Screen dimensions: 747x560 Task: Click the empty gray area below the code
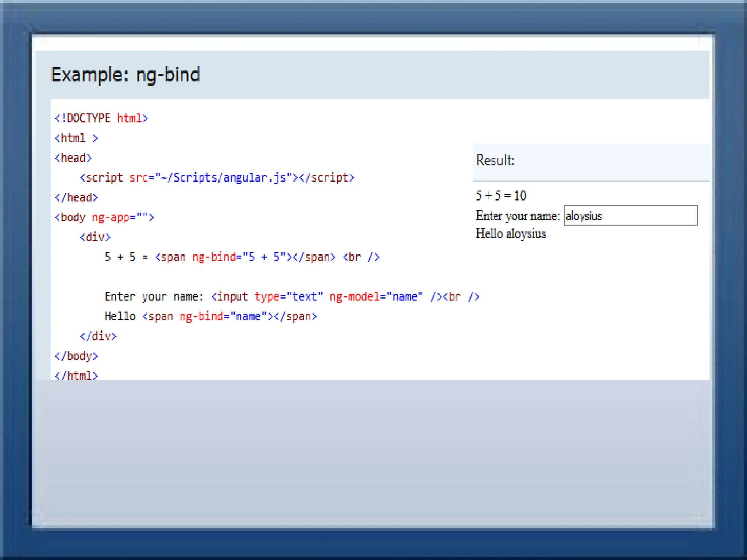tap(372, 452)
